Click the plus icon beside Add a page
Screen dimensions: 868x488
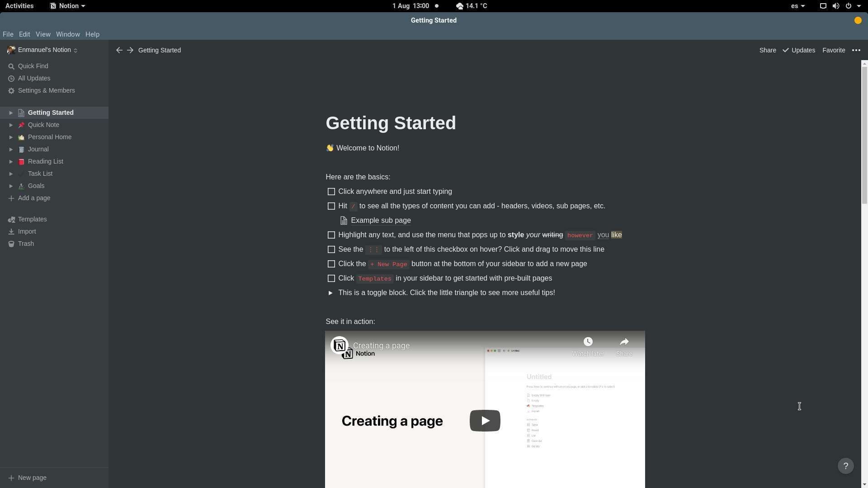[11, 198]
